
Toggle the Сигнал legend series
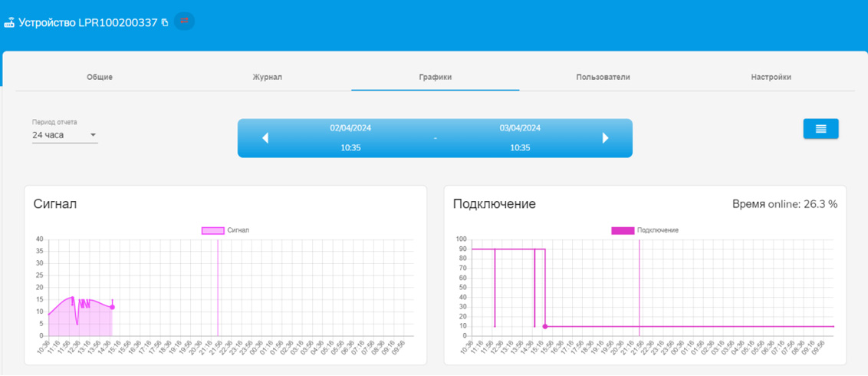tap(213, 230)
